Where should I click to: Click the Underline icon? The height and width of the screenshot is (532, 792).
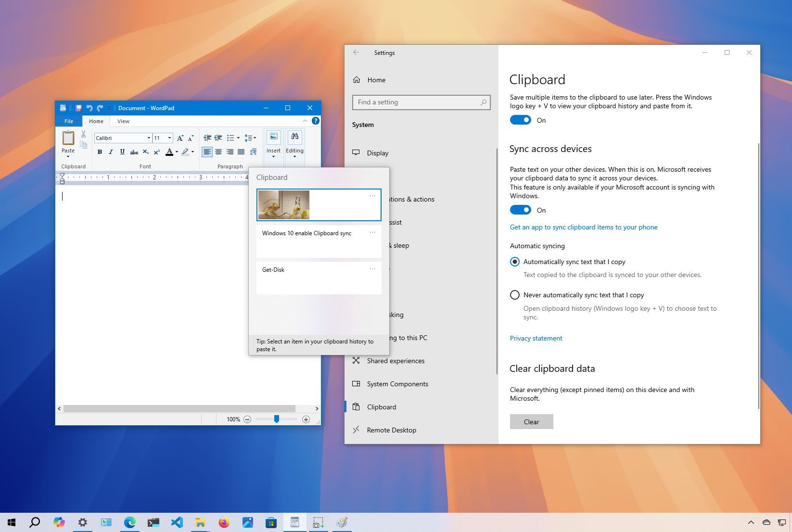pyautogui.click(x=122, y=152)
